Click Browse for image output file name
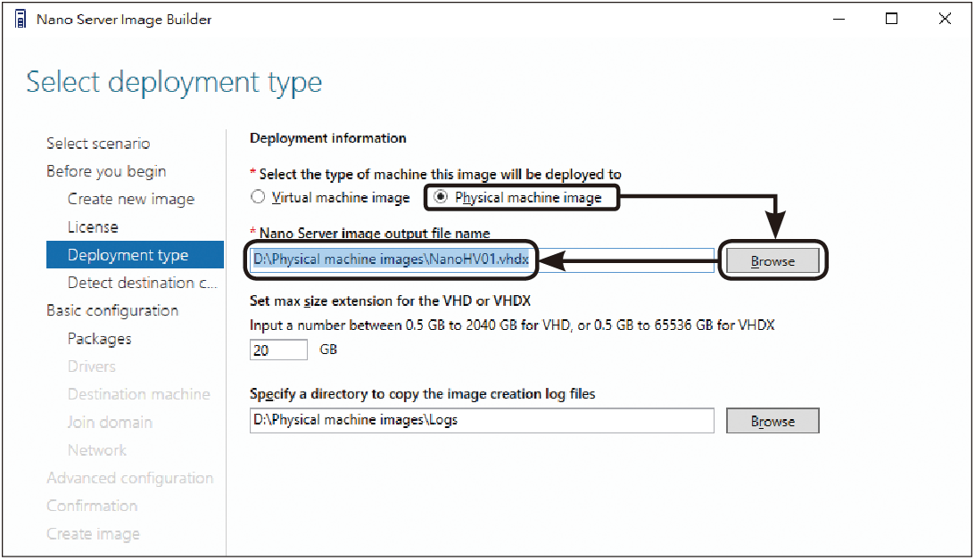 tap(773, 261)
